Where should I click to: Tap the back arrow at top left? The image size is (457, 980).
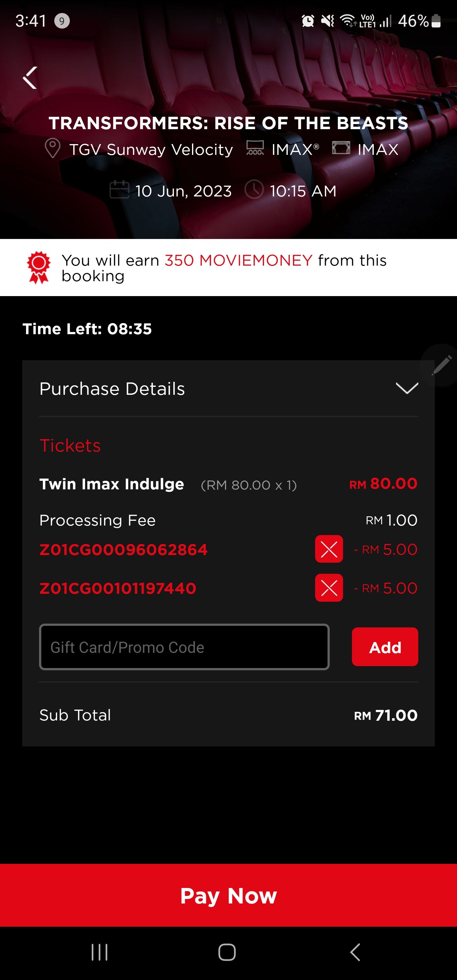30,78
